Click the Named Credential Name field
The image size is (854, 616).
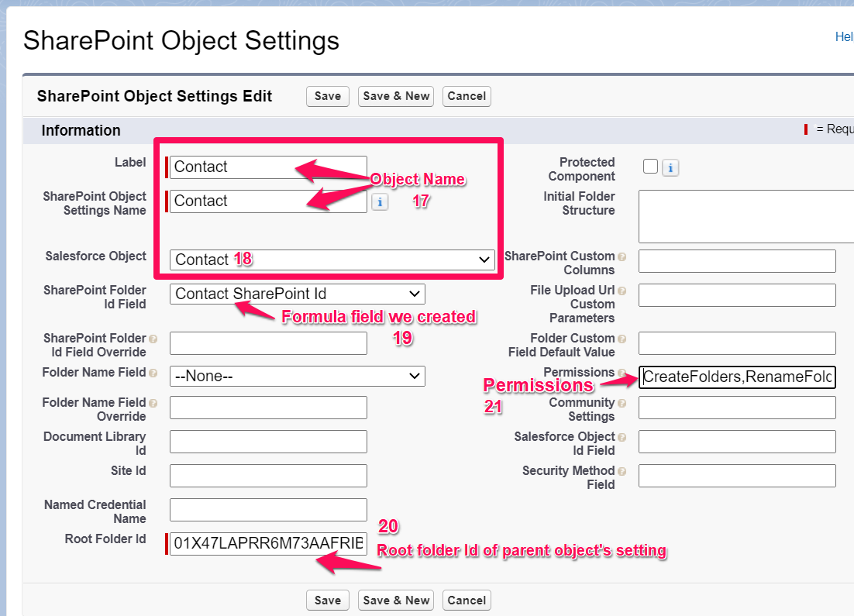[x=268, y=510]
